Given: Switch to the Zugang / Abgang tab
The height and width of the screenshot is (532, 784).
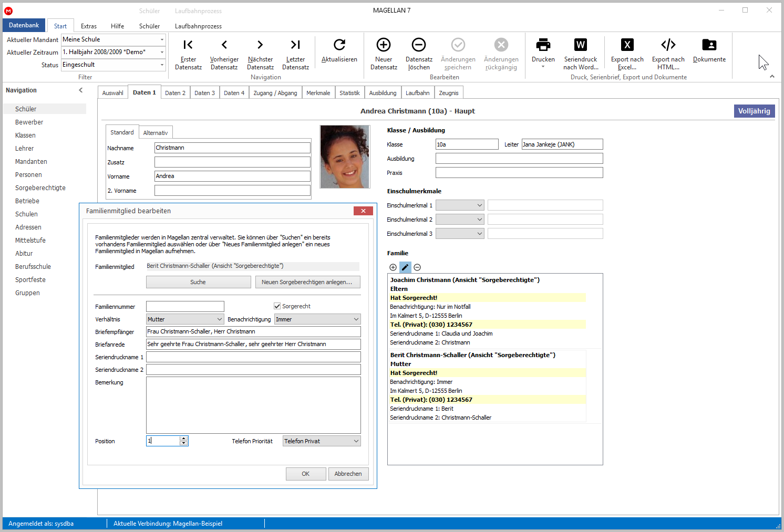Looking at the screenshot, I should click(275, 93).
